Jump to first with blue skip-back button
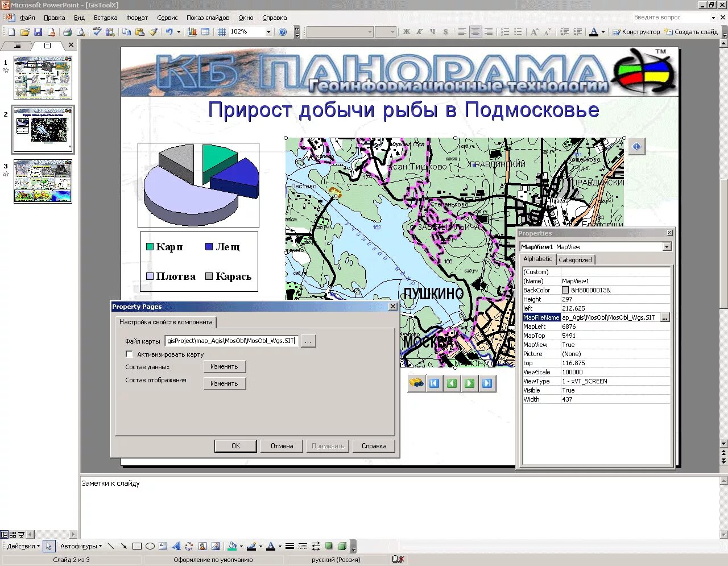The image size is (728, 566). 434,383
